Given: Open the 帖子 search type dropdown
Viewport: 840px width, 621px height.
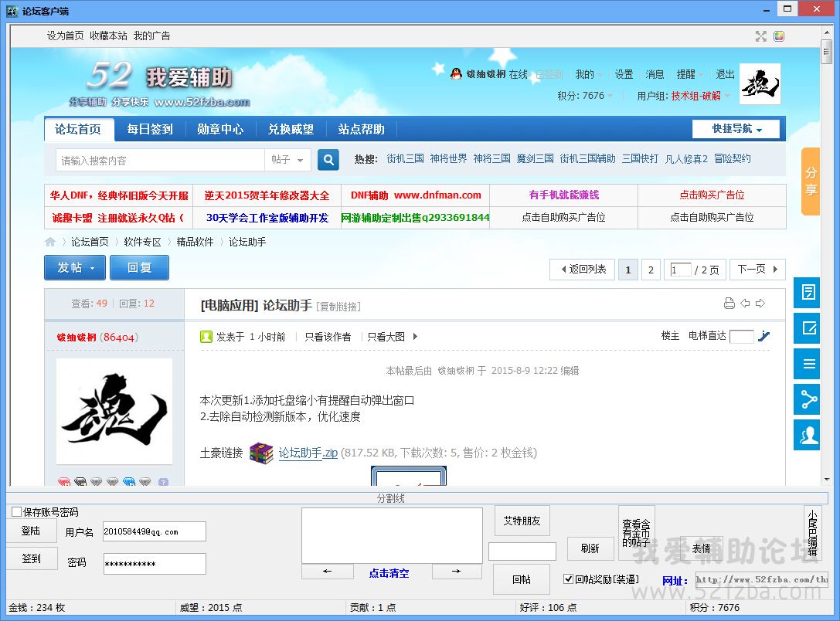Looking at the screenshot, I should (x=287, y=160).
